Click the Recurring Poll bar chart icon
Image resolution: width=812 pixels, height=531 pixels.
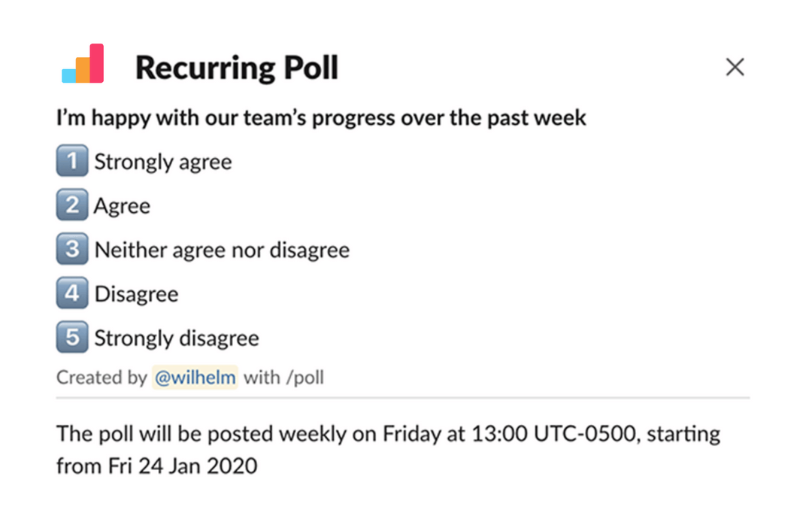click(83, 63)
